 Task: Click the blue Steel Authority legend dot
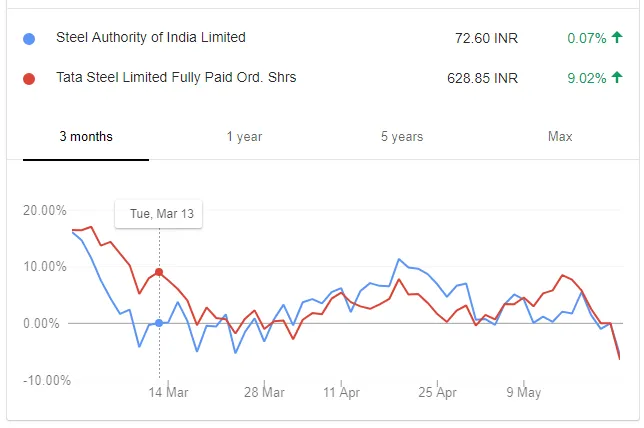[x=29, y=39]
